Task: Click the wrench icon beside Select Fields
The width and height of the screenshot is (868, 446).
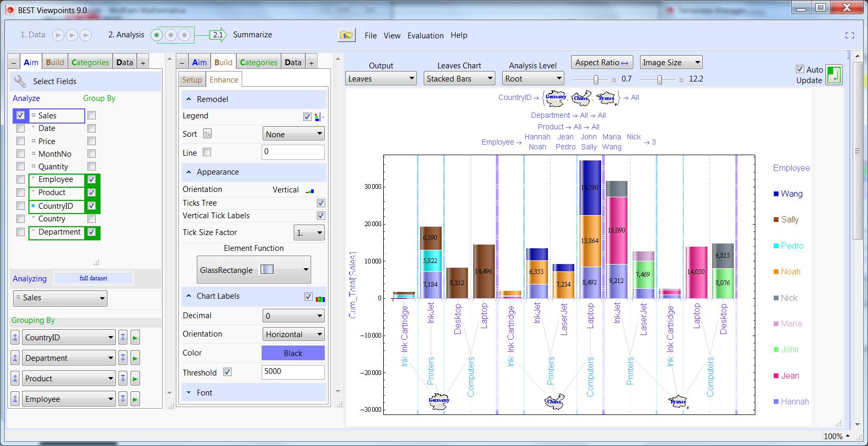Action: point(20,81)
